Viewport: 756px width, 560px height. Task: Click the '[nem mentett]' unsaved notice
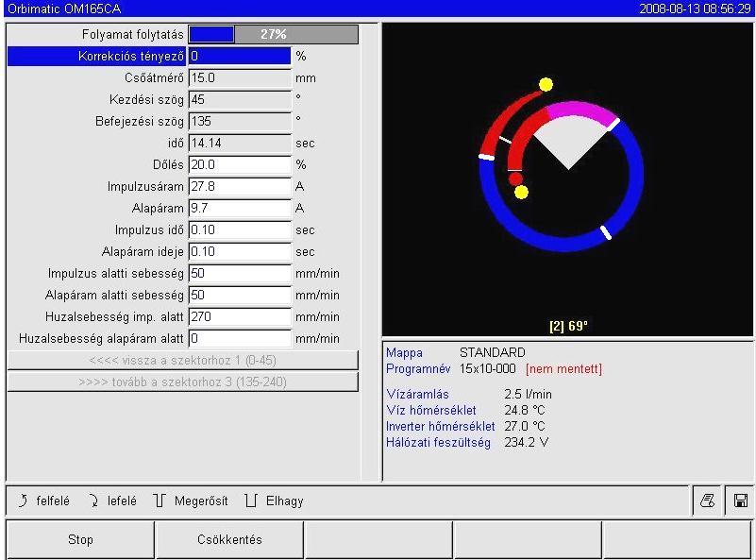pos(563,369)
